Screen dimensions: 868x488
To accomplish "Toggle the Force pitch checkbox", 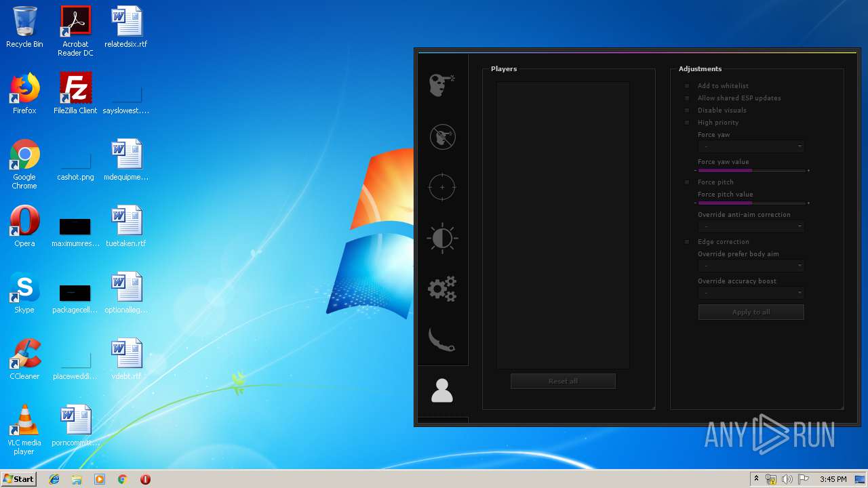I will pos(687,182).
